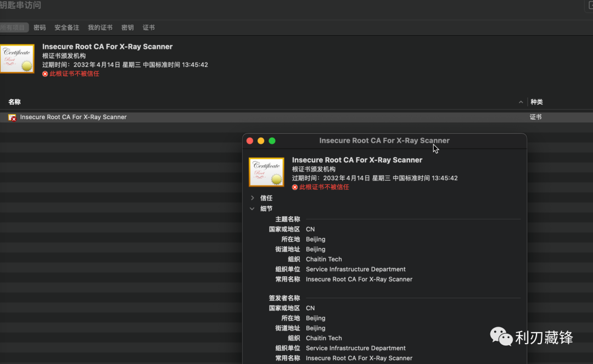Zoom the certificate detail window
Image resolution: width=593 pixels, height=364 pixels.
(272, 141)
